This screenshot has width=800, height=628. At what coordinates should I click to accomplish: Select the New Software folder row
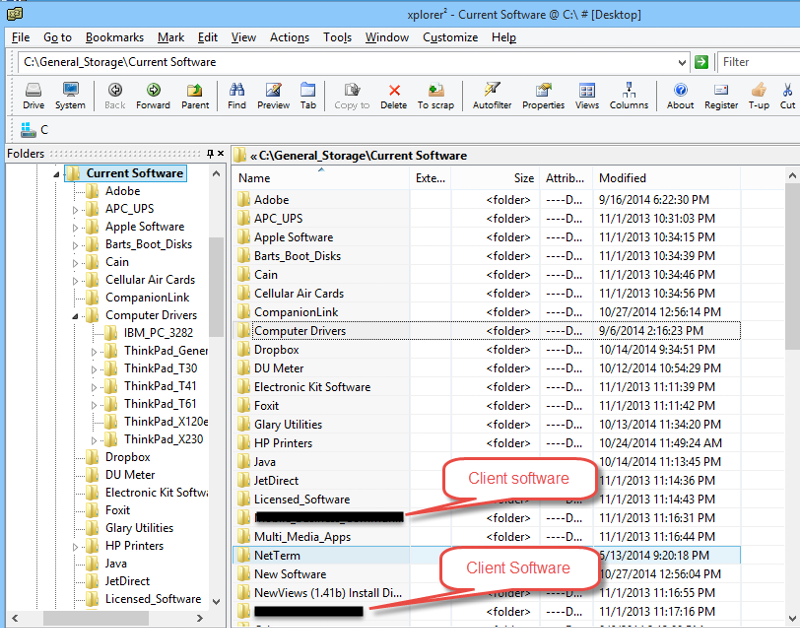point(487,574)
